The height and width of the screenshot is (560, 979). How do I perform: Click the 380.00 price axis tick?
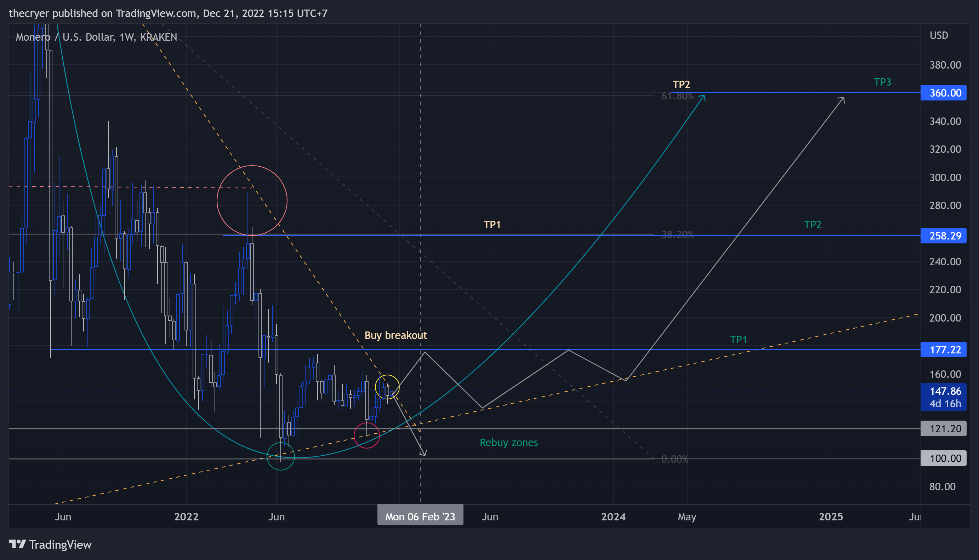pyautogui.click(x=945, y=65)
